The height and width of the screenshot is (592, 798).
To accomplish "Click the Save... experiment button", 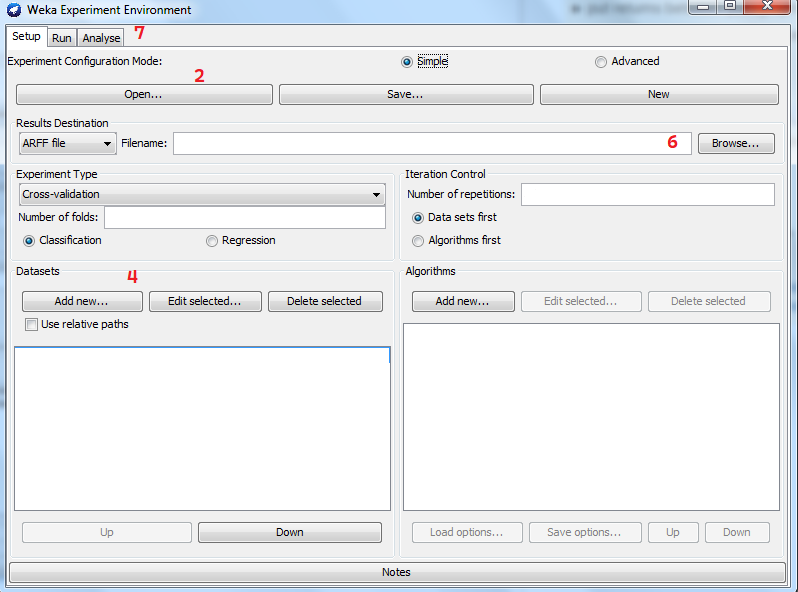I will 406,95.
